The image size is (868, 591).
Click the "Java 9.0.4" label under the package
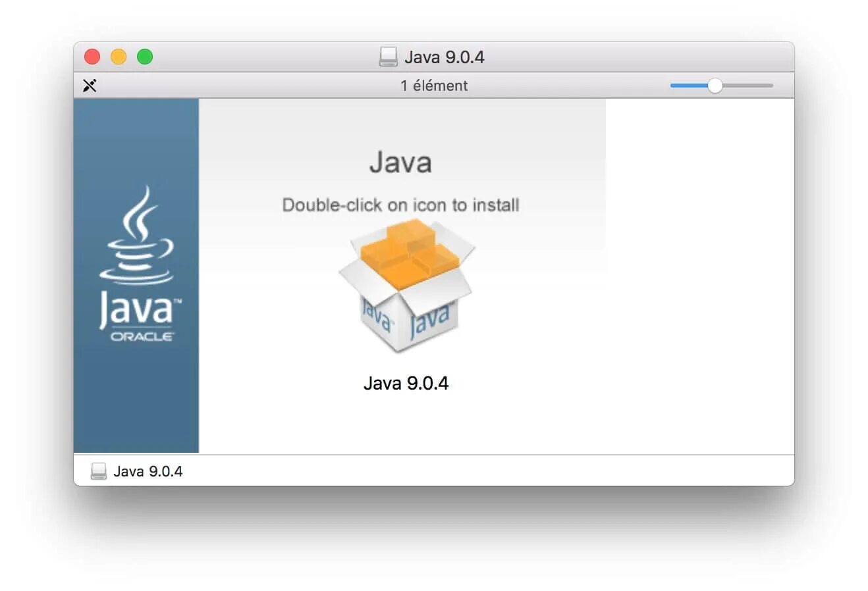pyautogui.click(x=406, y=383)
